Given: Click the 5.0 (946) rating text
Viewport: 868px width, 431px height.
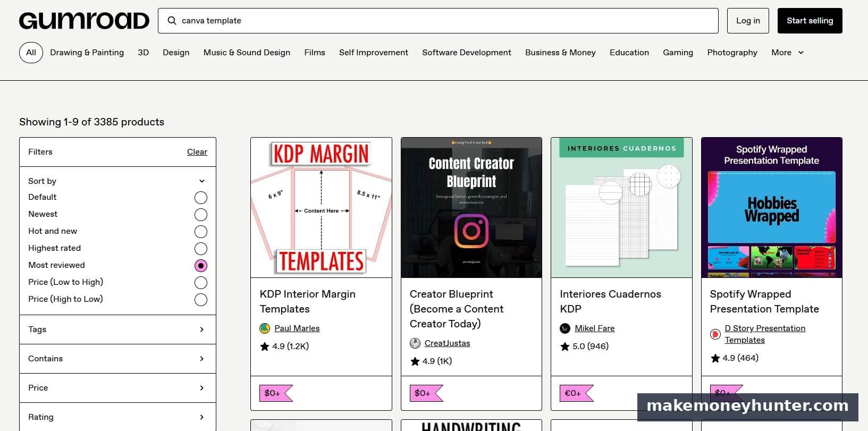Looking at the screenshot, I should pos(591,347).
